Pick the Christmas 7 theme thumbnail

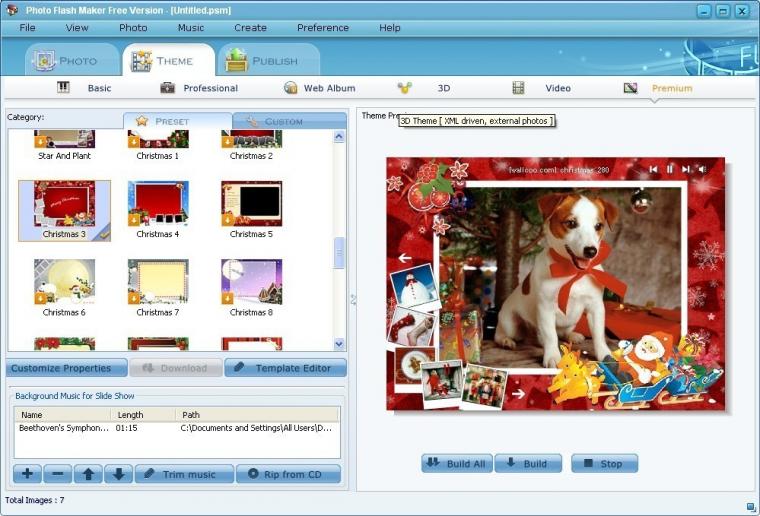158,282
